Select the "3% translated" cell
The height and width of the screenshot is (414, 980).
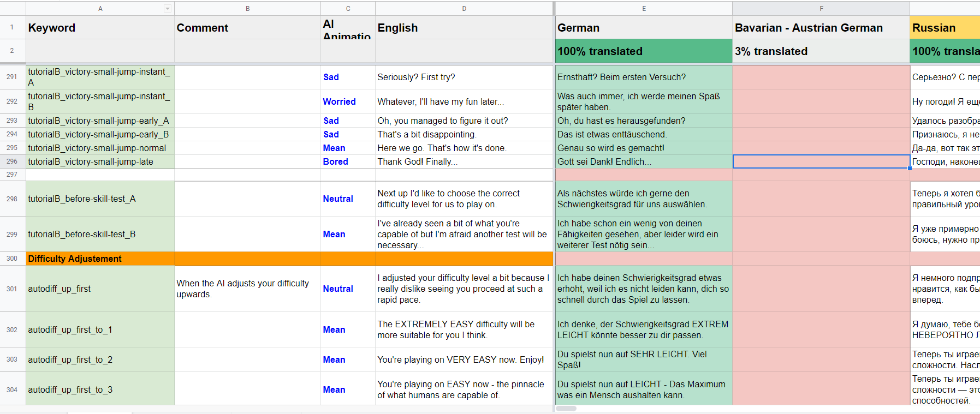pos(821,51)
